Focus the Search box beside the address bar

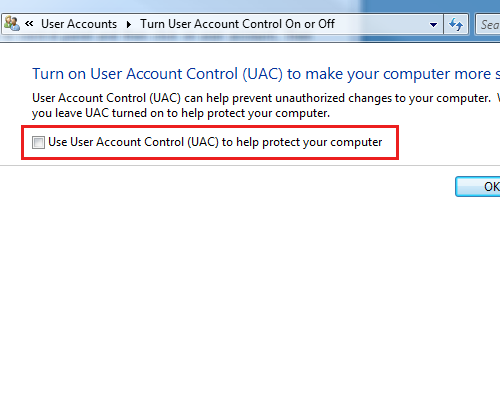click(x=488, y=24)
